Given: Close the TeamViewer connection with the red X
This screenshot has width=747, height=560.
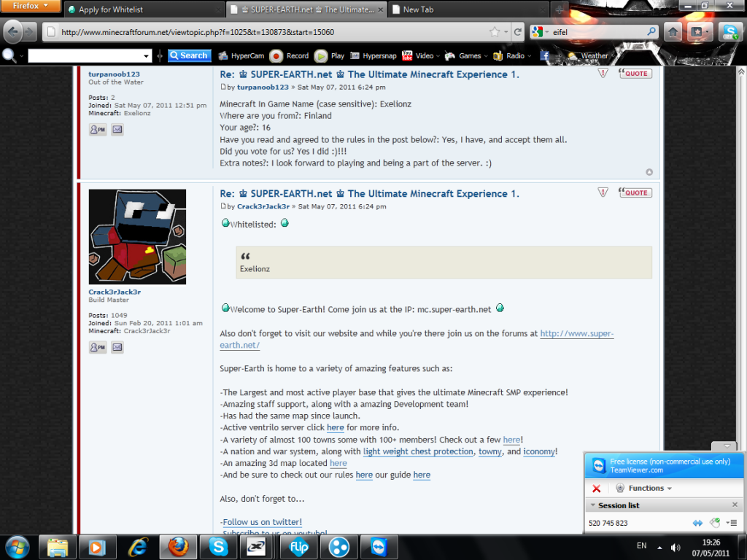Looking at the screenshot, I should click(x=596, y=488).
